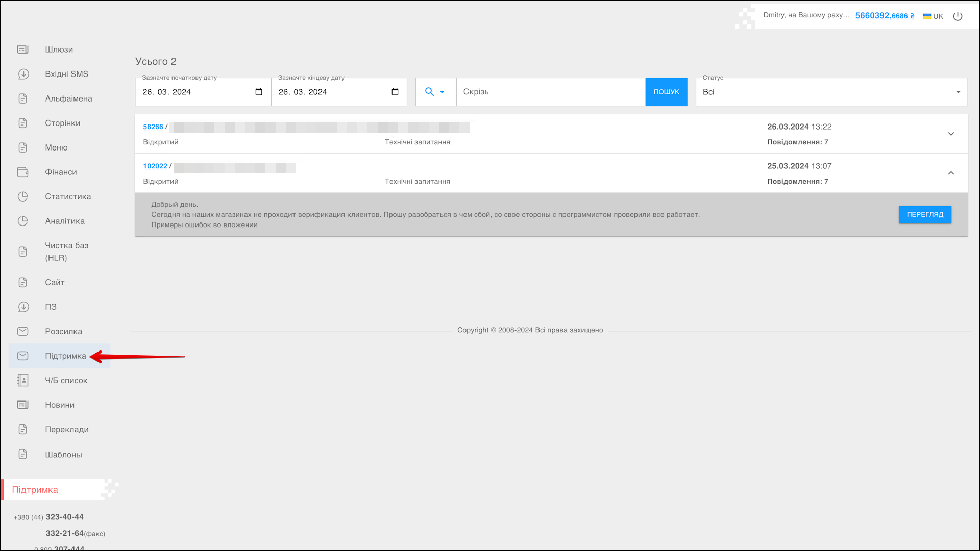Click the Статистика pie chart icon
Image resolution: width=980 pixels, height=551 pixels.
pos(23,196)
